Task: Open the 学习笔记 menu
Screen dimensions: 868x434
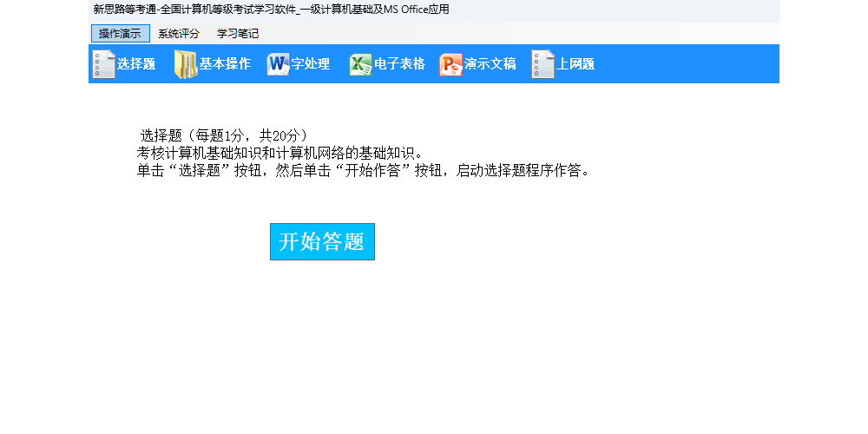Action: 238,34
